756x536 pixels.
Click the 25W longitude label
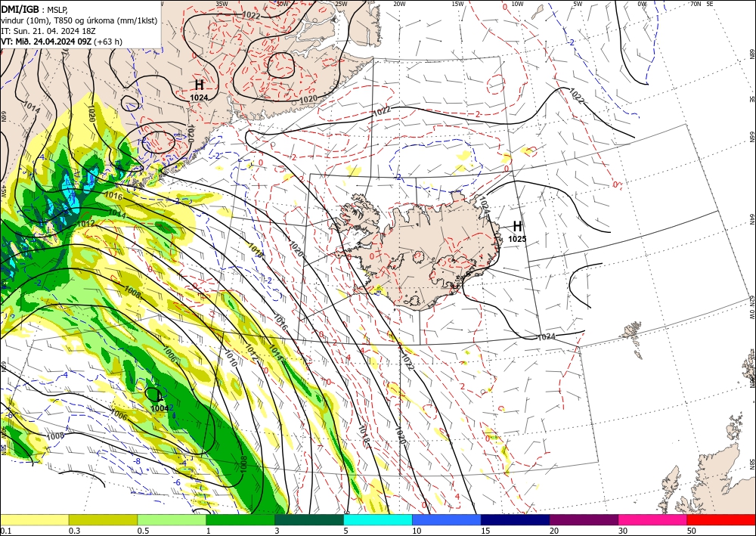click(x=341, y=4)
